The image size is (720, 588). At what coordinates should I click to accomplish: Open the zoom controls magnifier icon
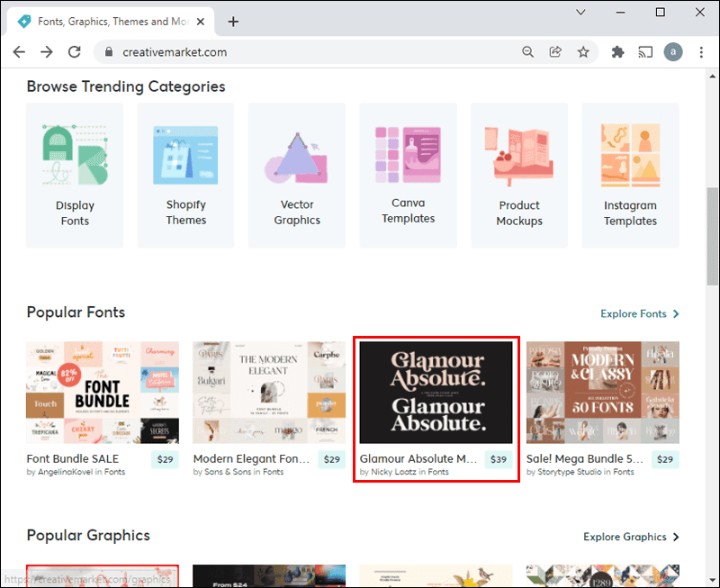point(527,52)
